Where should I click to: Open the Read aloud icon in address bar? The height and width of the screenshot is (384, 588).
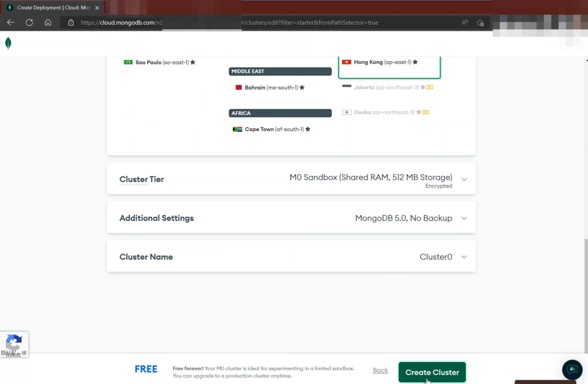[x=465, y=22]
